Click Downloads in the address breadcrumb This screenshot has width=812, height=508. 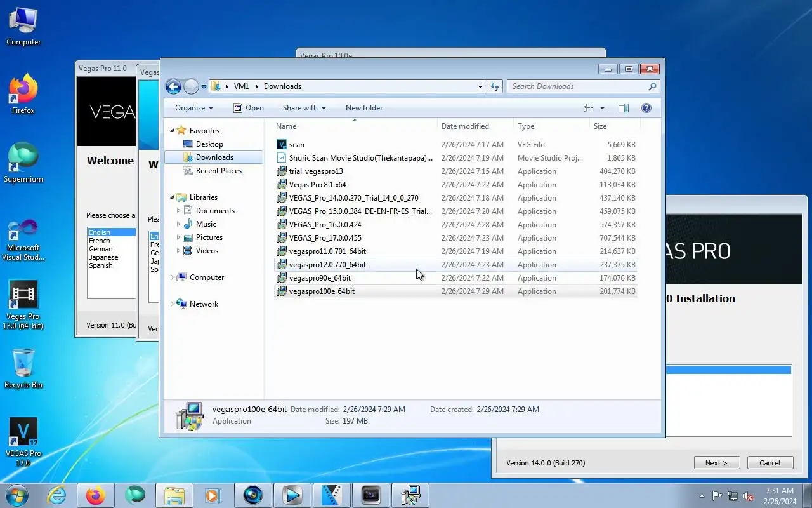click(x=282, y=86)
